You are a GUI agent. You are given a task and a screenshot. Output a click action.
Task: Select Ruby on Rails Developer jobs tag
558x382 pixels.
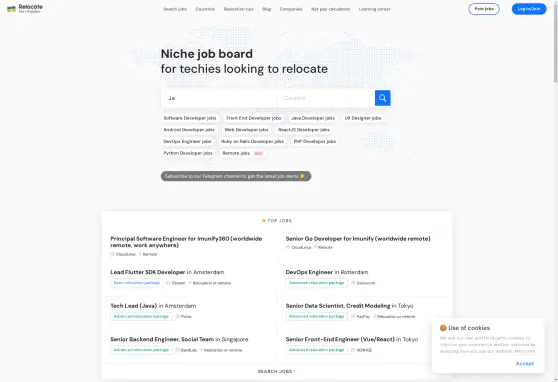(252, 142)
